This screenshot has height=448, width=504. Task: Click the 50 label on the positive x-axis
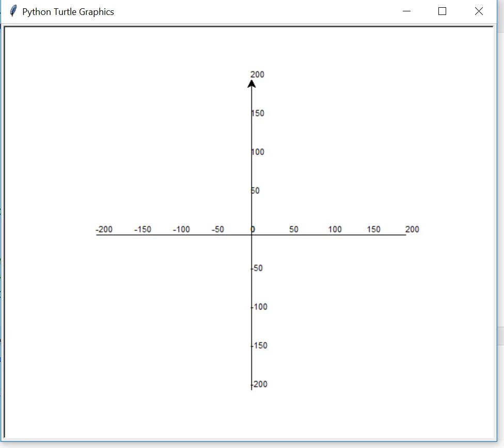coord(294,230)
